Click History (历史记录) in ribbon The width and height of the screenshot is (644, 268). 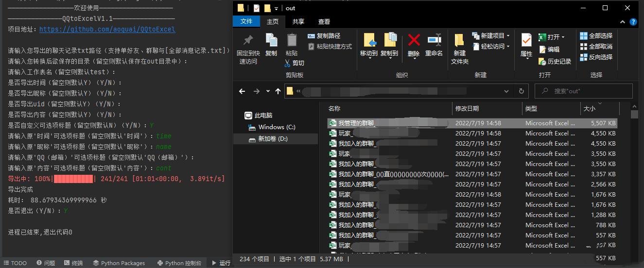555,62
